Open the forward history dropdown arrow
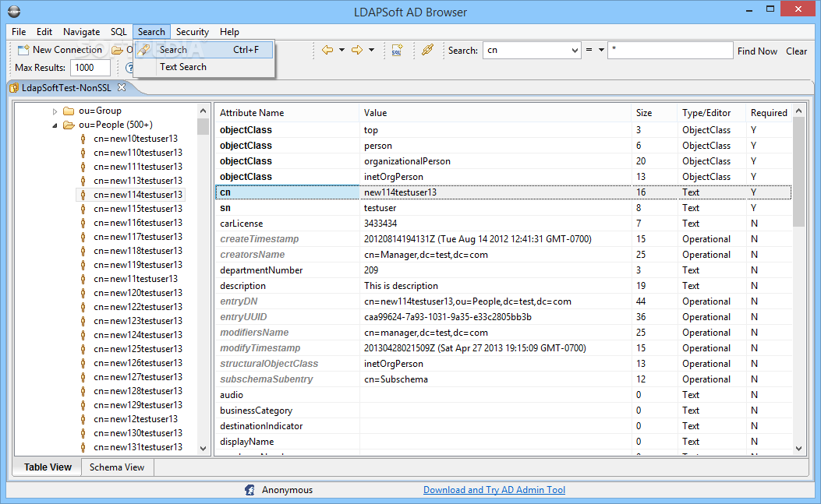Image resolution: width=821 pixels, height=504 pixels. pos(371,50)
